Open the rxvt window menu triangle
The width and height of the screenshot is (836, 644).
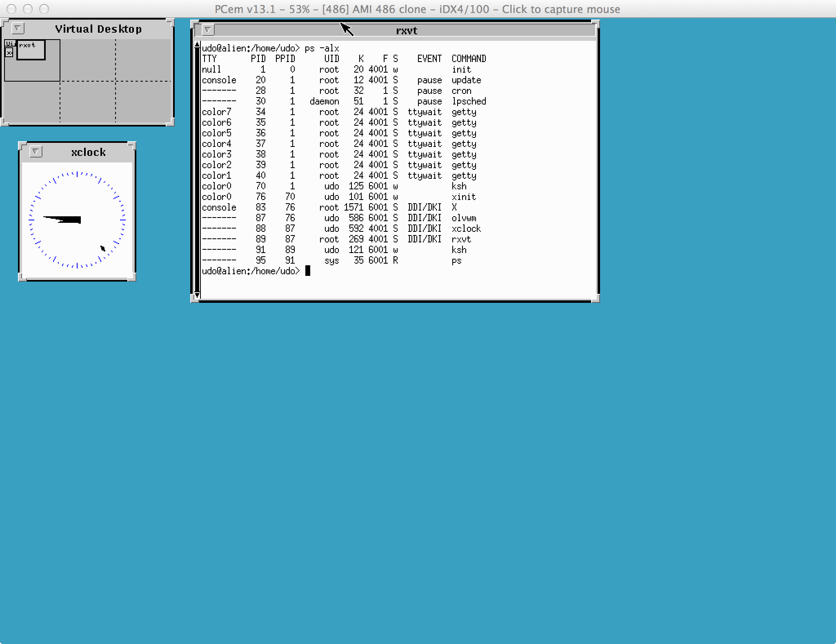[x=208, y=30]
